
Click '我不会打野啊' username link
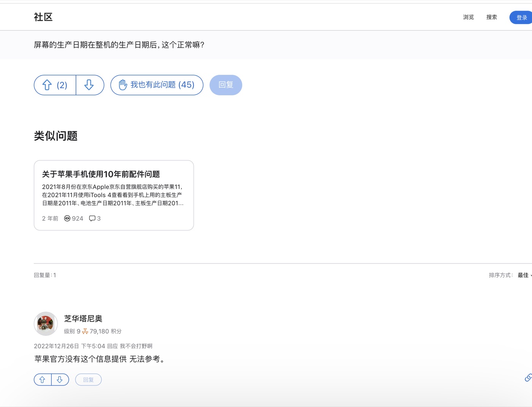tap(136, 346)
